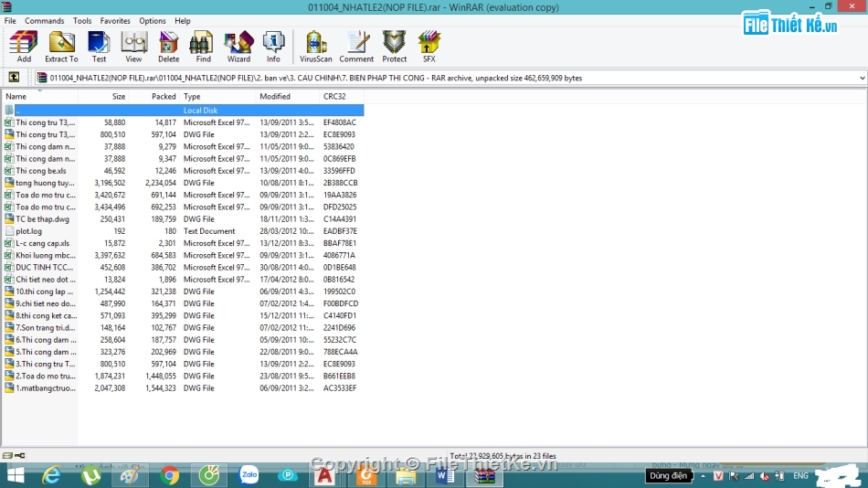Screen dimensions: 868x488
Task: Create an SFX archive
Action: [429, 47]
